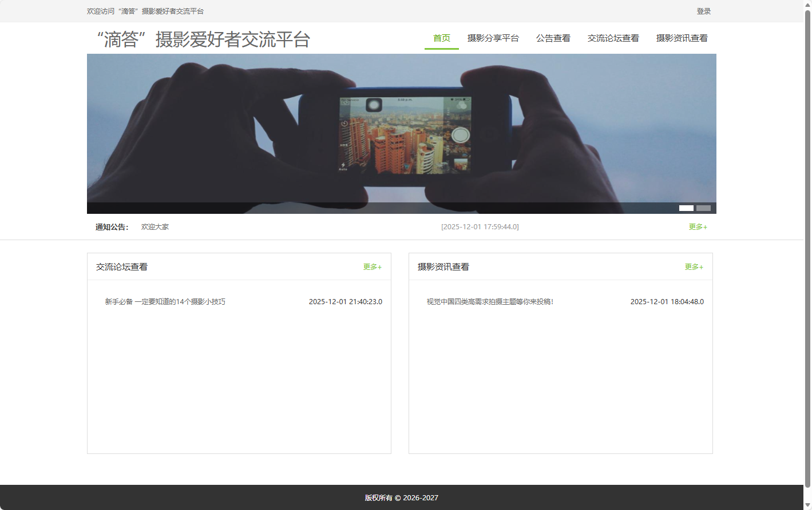
Task: Click the scrollbar down arrow
Action: tap(808, 505)
